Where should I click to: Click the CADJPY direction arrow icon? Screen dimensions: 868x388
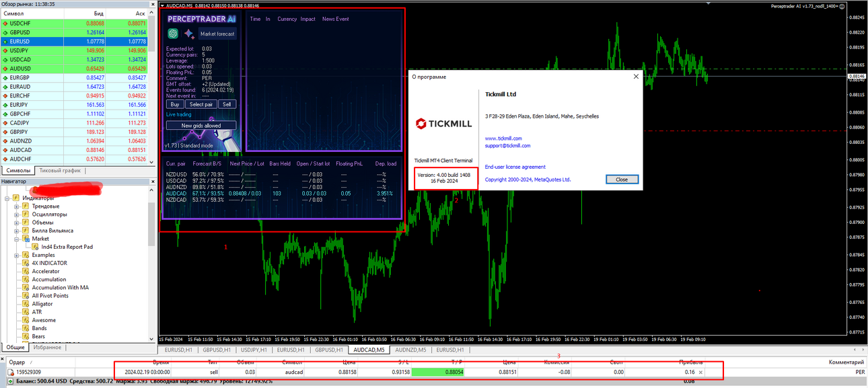tap(5, 123)
